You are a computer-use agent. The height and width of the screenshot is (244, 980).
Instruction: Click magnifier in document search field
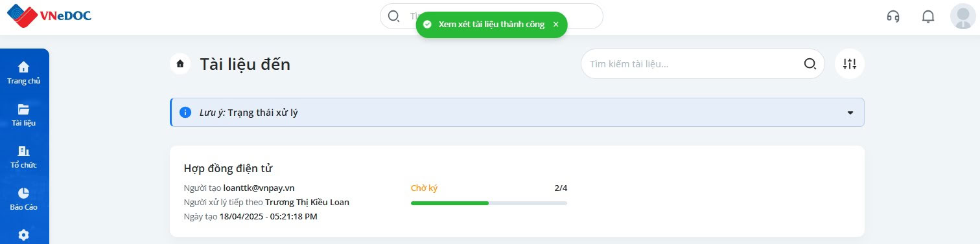click(810, 63)
